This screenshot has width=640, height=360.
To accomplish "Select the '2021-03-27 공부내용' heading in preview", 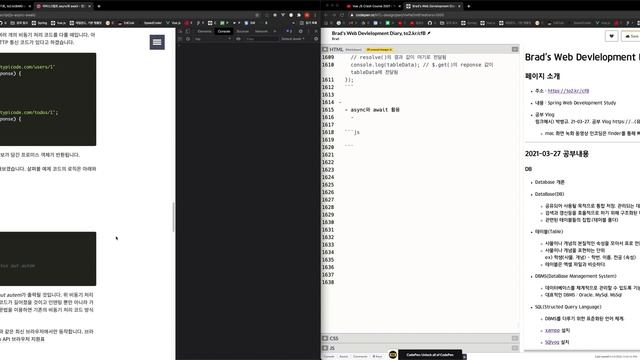I will click(557, 154).
